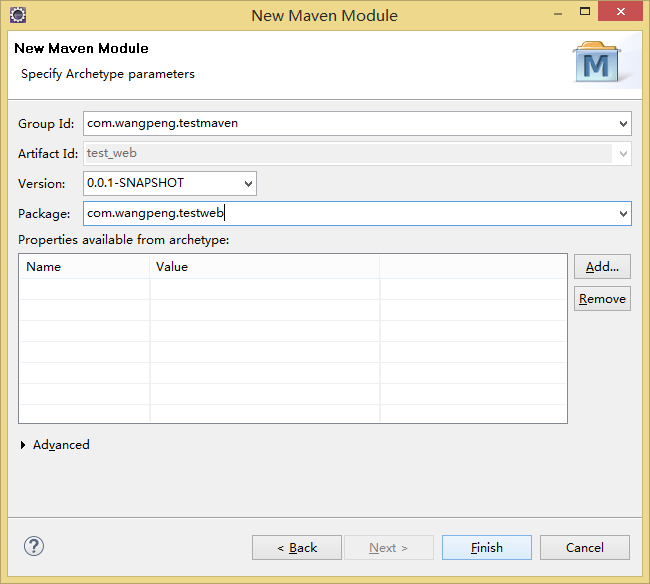This screenshot has width=650, height=584.
Task: Click the 'Package:' label
Action: tap(44, 213)
